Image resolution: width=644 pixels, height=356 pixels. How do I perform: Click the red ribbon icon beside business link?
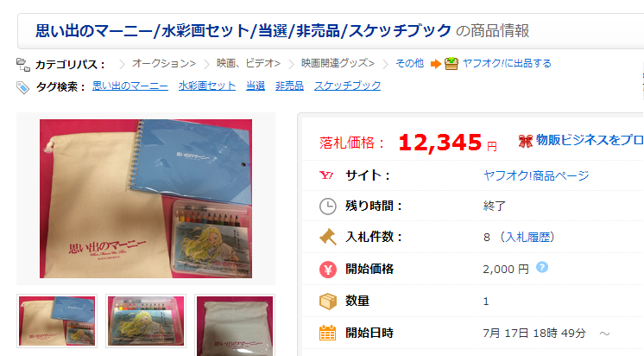point(526,141)
